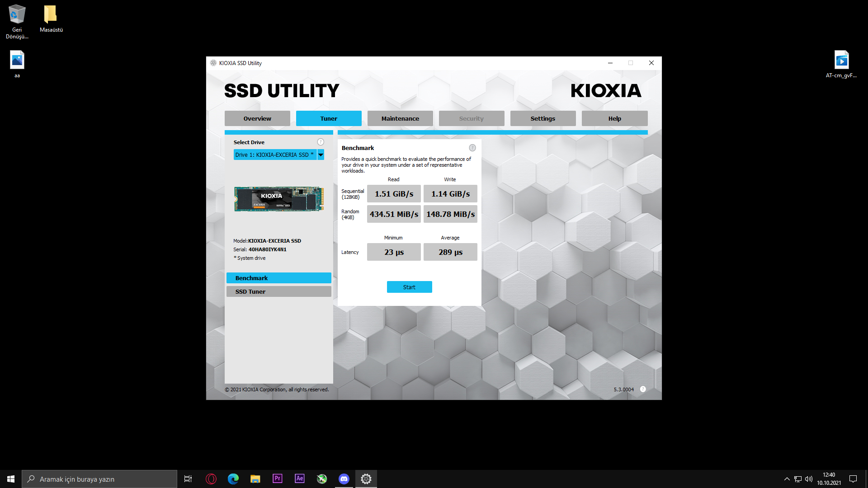Expand the Select Drive dropdown arrow
The height and width of the screenshot is (488, 868).
tap(321, 155)
